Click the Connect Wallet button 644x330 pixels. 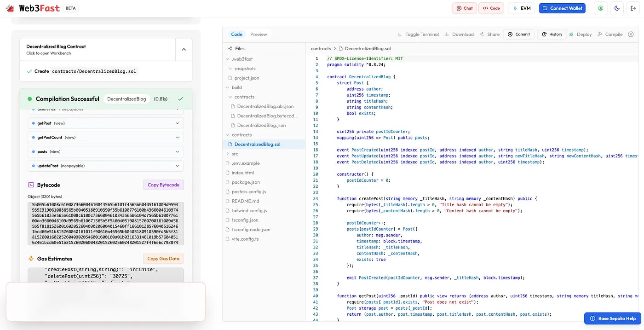pyautogui.click(x=562, y=8)
